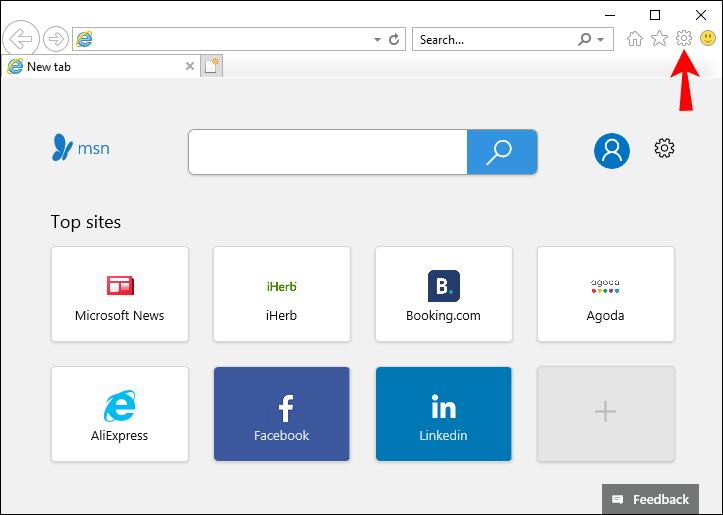Click the smiley feedback icon
The width and height of the screenshot is (723, 515).
tap(708, 39)
